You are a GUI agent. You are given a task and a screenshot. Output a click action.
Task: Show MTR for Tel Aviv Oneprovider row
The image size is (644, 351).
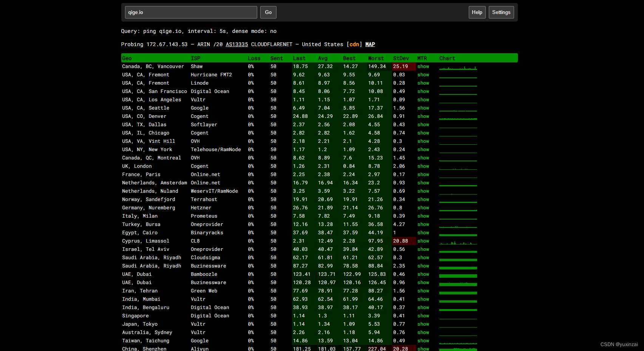click(x=423, y=249)
